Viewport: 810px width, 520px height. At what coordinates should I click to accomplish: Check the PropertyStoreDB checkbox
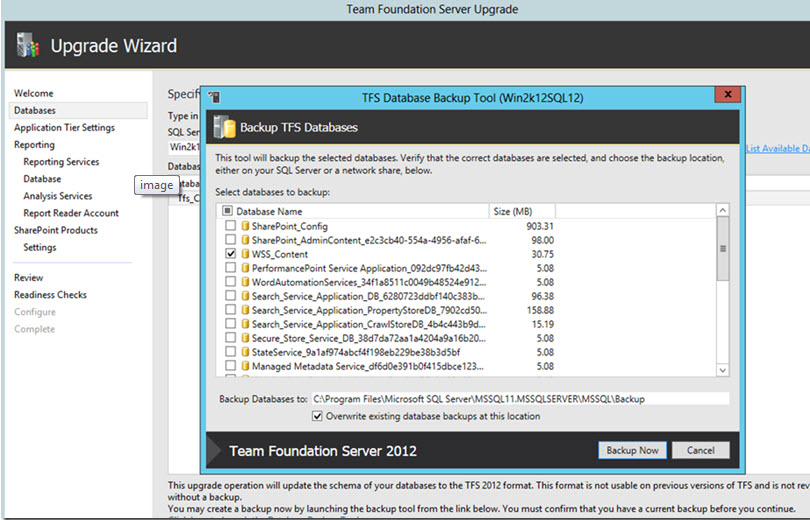(x=230, y=309)
